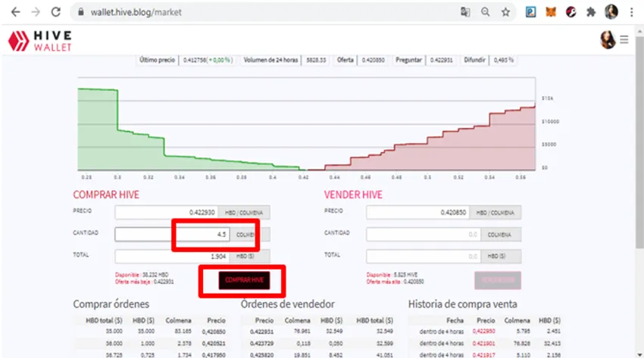
Task: Click the Oferta 0.420850 ticker value
Action: tap(373, 60)
